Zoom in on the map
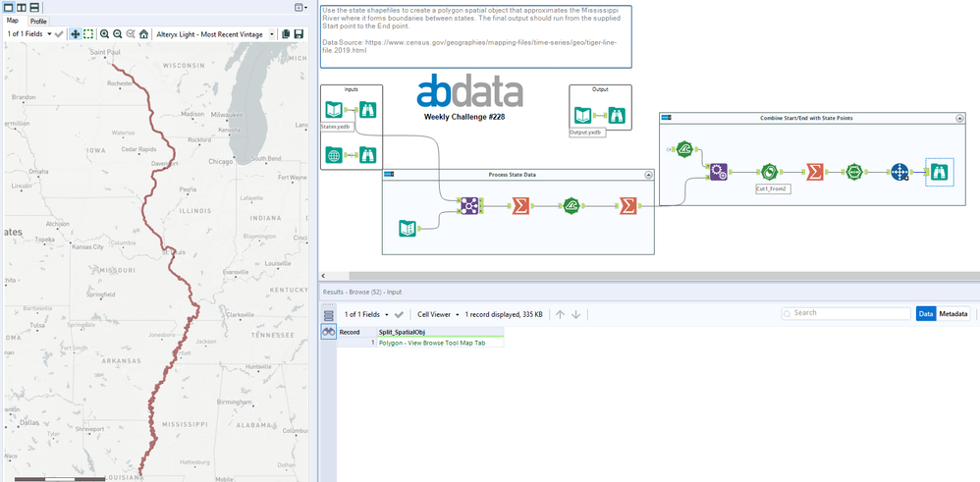 [104, 33]
